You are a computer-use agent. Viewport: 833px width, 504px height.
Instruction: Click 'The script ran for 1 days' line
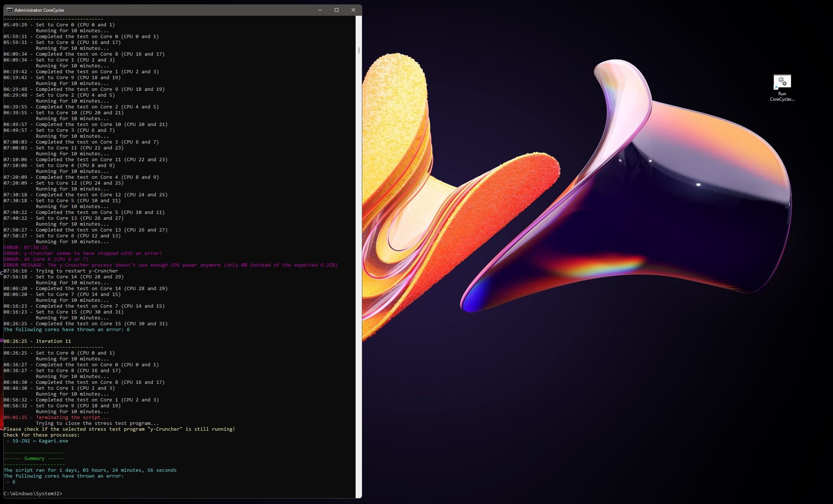90,470
